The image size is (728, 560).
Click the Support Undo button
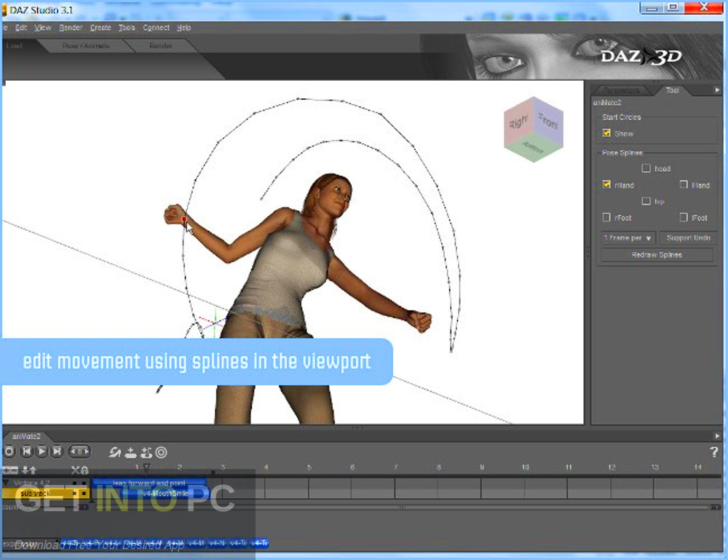pos(688,237)
